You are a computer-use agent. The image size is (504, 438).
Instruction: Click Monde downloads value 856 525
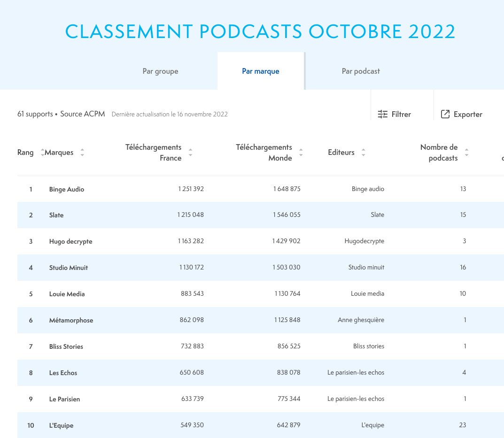[x=289, y=346]
